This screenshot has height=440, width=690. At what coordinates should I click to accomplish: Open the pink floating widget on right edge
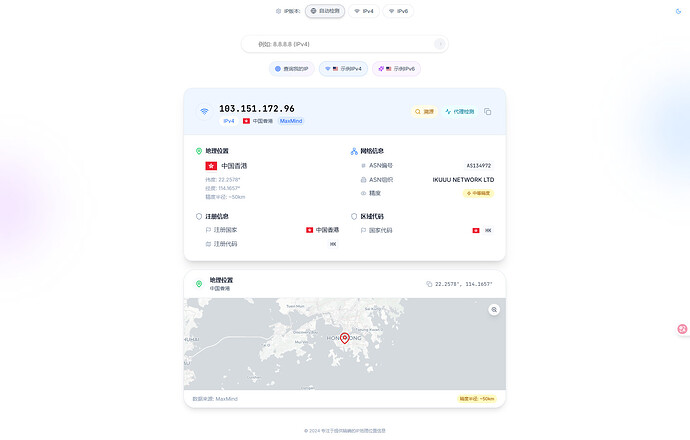click(682, 329)
